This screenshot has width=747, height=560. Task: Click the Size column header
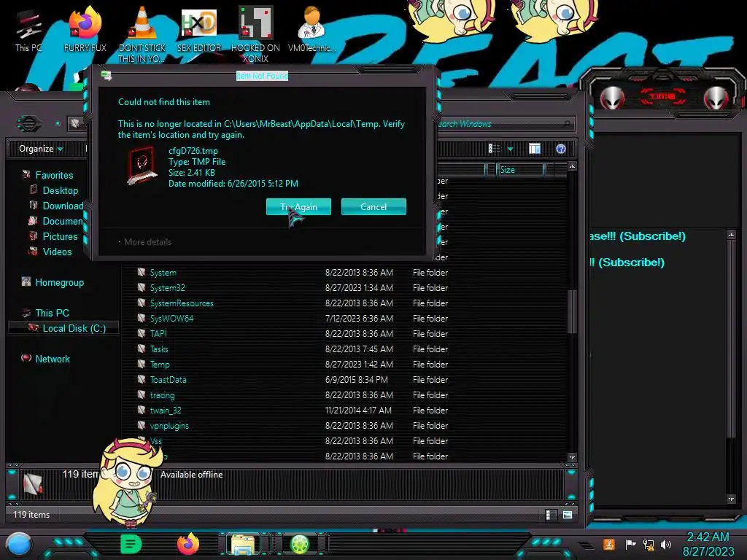click(x=520, y=169)
